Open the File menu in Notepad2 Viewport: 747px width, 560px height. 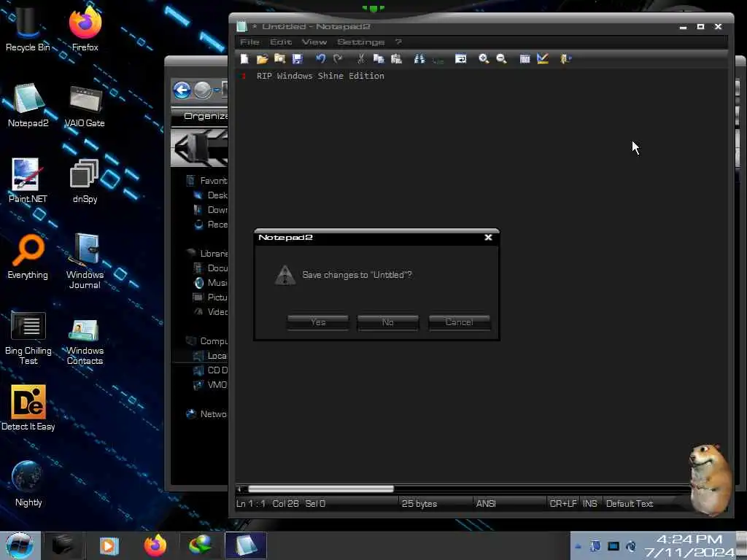(249, 42)
